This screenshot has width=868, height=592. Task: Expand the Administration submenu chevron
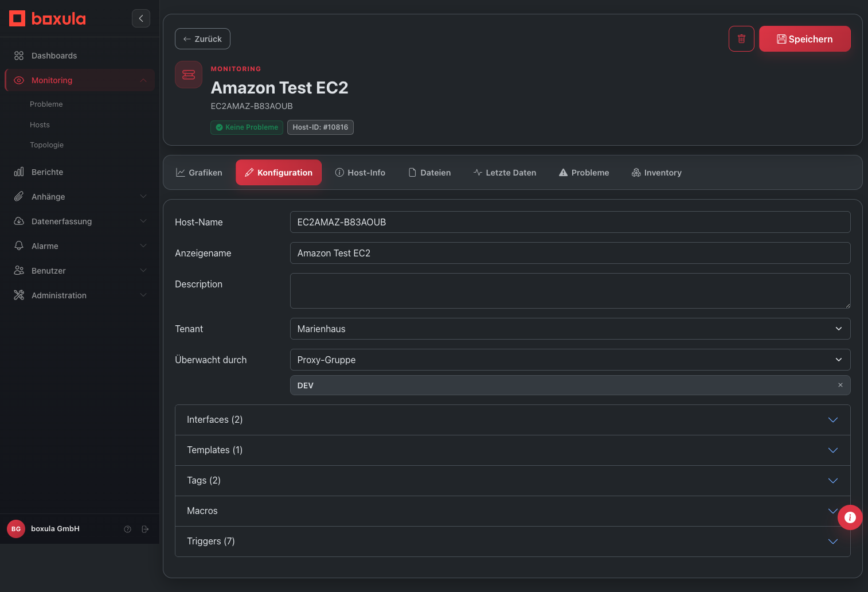143,295
